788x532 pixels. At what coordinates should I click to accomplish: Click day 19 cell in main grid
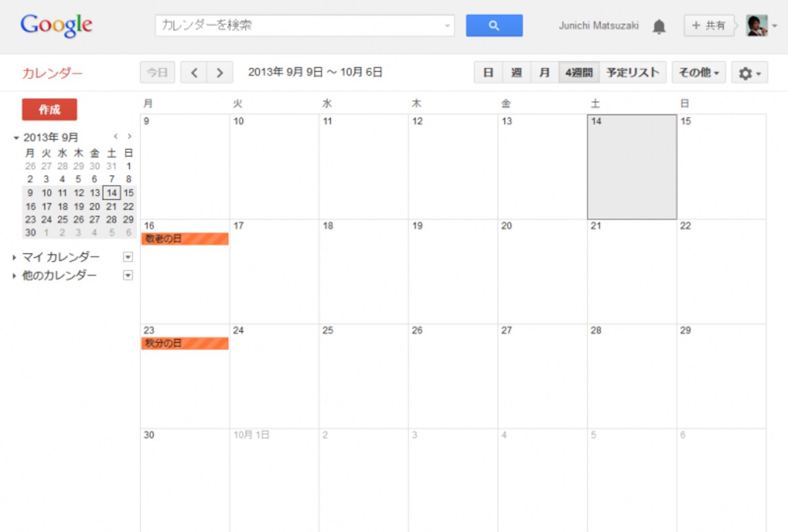[x=453, y=271]
